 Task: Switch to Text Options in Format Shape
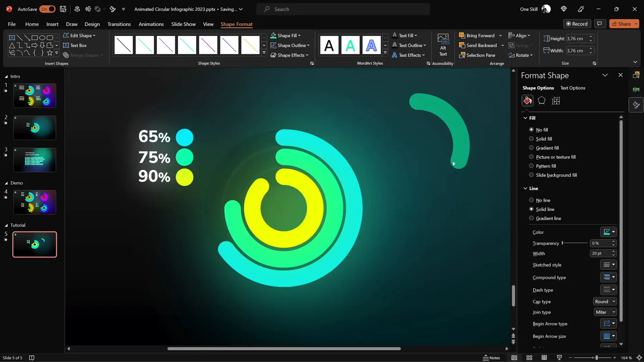573,88
